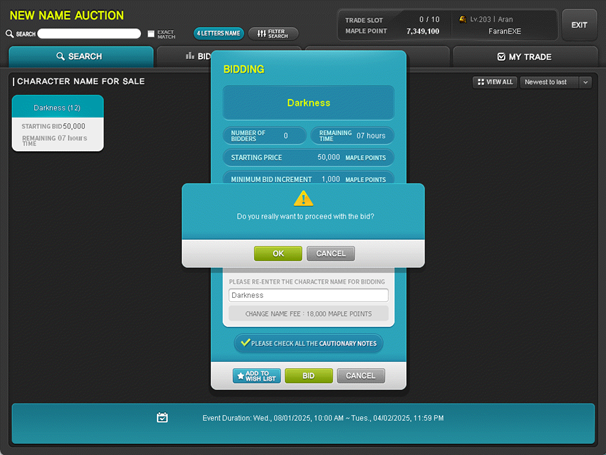
Task: Open the Newest to last sort dropdown
Action: (x=555, y=82)
